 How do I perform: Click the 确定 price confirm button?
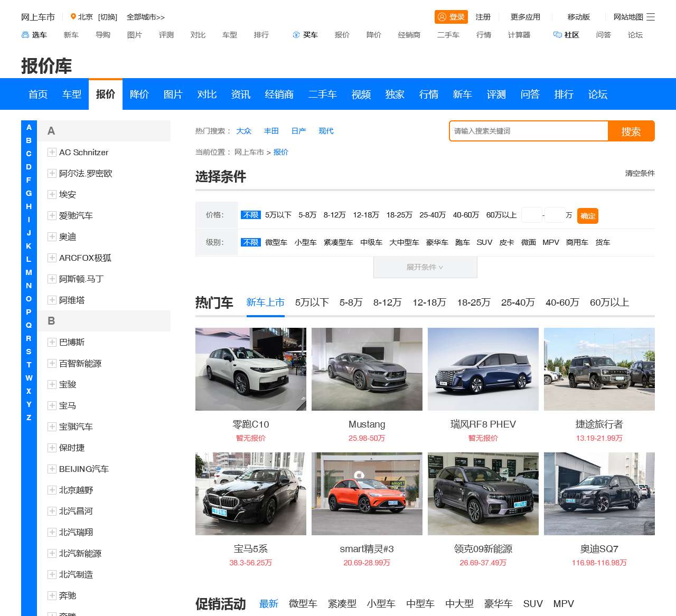pyautogui.click(x=588, y=215)
